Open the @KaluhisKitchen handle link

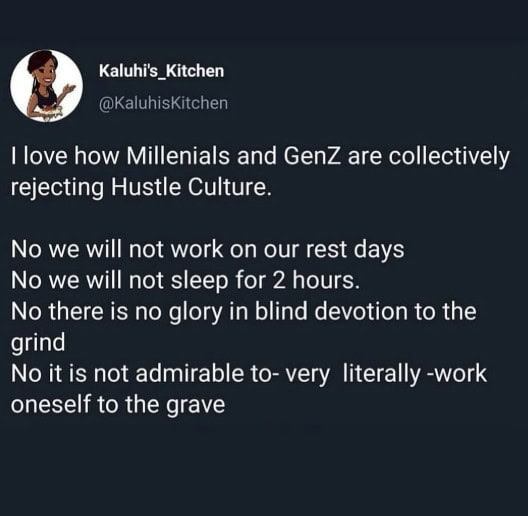163,103
